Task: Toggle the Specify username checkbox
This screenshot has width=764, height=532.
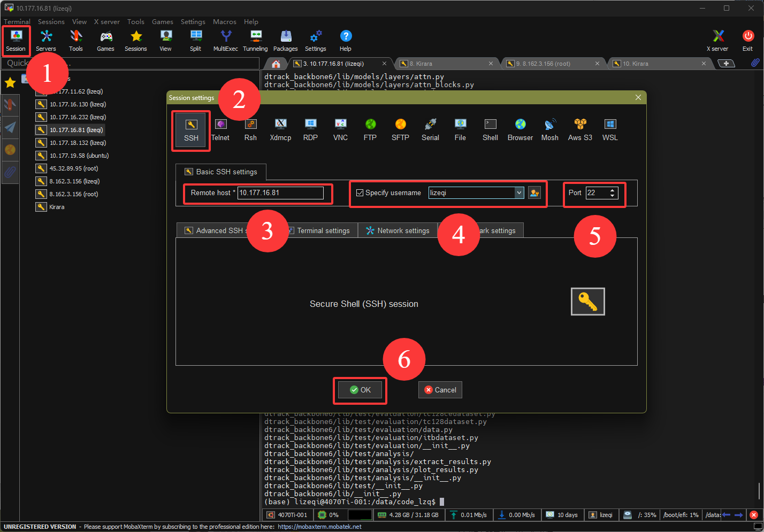Action: point(360,193)
